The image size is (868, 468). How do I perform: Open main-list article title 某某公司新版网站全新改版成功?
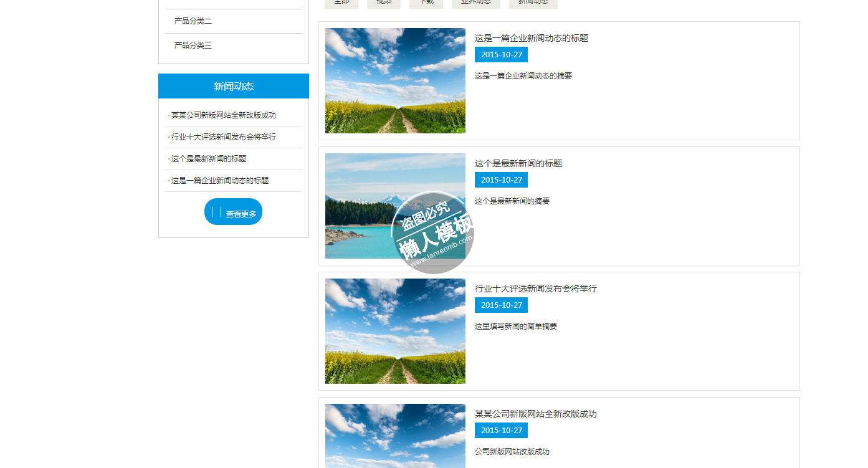tap(536, 414)
